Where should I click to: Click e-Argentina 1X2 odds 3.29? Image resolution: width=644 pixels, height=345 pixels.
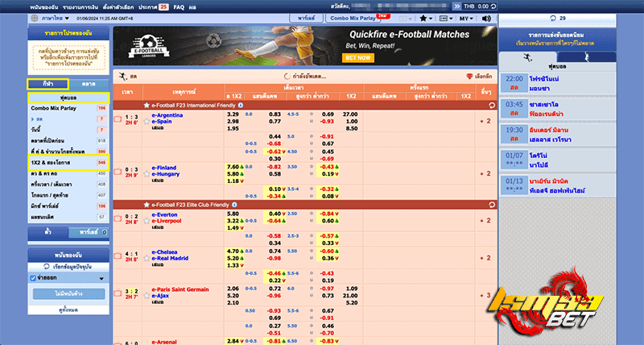click(x=233, y=114)
